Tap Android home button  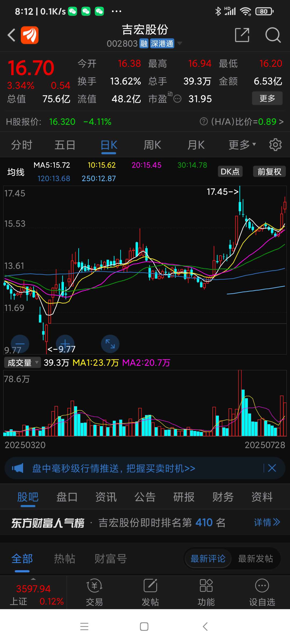(x=144, y=627)
